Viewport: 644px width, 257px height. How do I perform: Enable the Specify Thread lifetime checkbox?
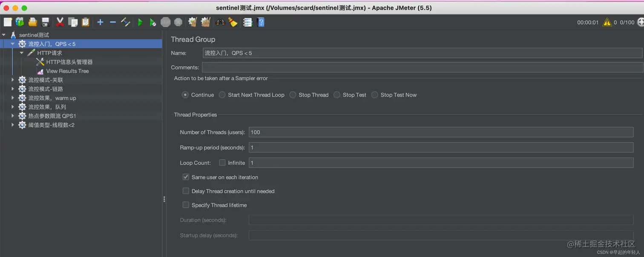click(x=186, y=205)
